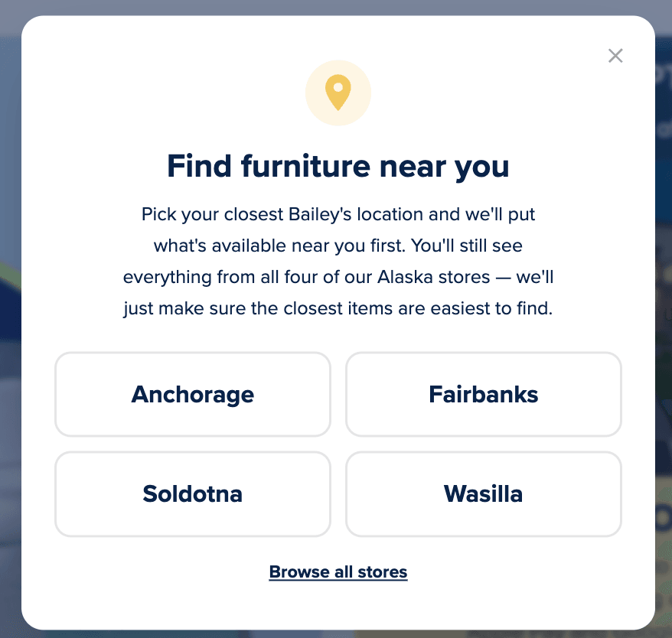Screen dimensions: 672x638
Task: Click the darkened page area outside the modal
Action: (x=9, y=319)
